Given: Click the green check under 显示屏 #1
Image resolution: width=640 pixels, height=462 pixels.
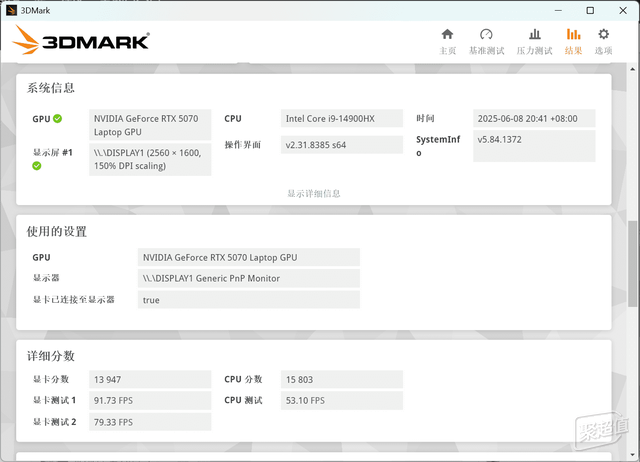Looking at the screenshot, I should (37, 166).
